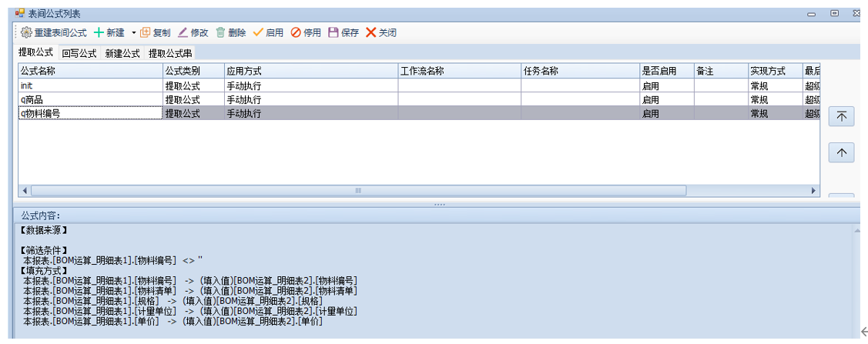Click the horizontal scrollbar right arrow
This screenshot has height=344, width=868.
(x=814, y=191)
